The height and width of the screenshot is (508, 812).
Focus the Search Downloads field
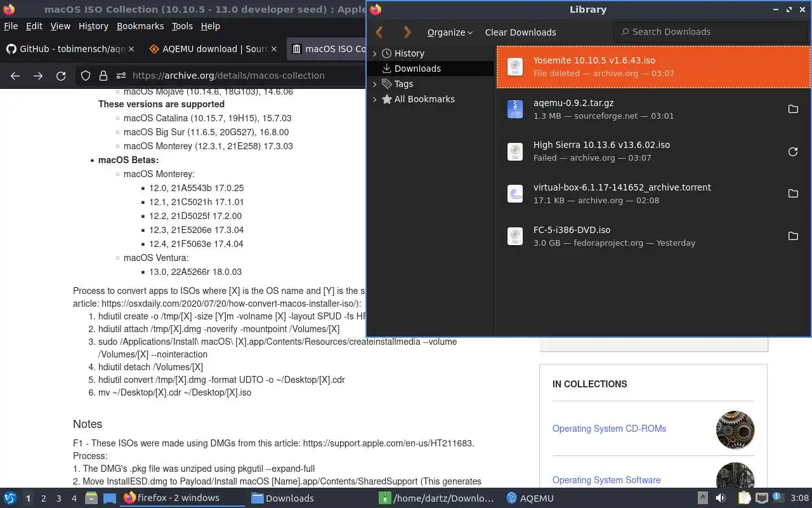pos(710,32)
